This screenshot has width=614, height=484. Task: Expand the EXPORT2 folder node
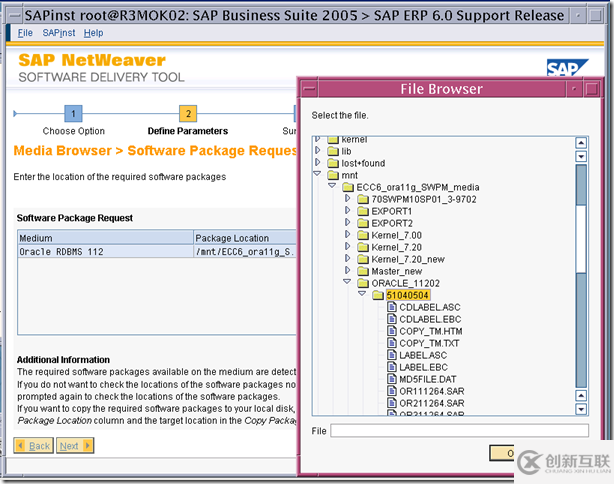347,222
